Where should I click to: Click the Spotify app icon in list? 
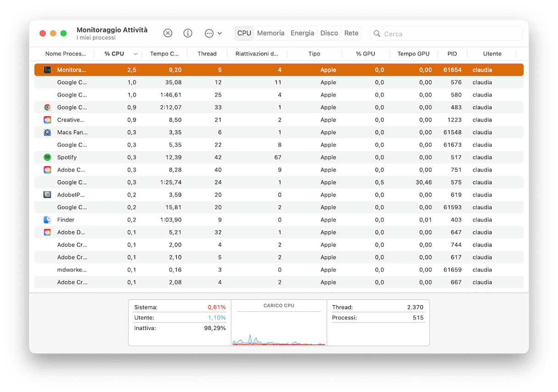tap(47, 157)
